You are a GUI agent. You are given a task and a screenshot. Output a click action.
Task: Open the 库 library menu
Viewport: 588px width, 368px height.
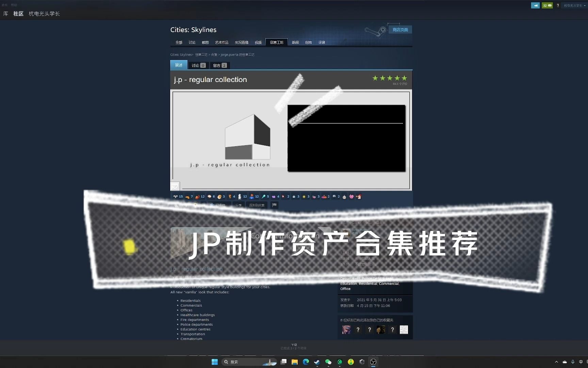point(6,14)
